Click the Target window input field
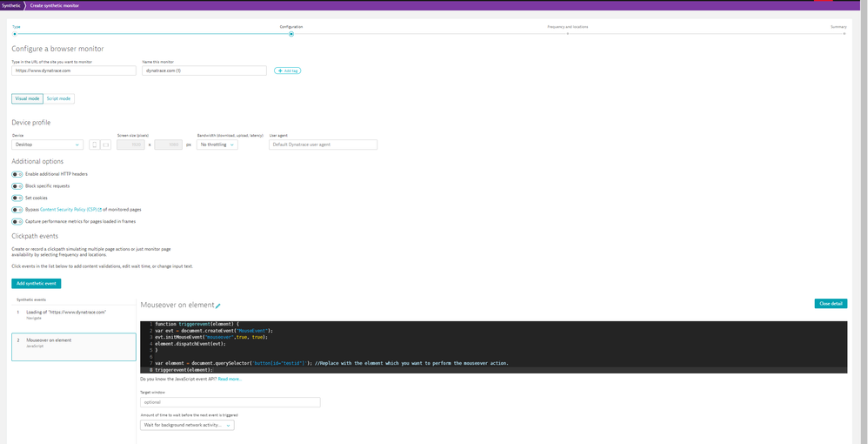 230,402
